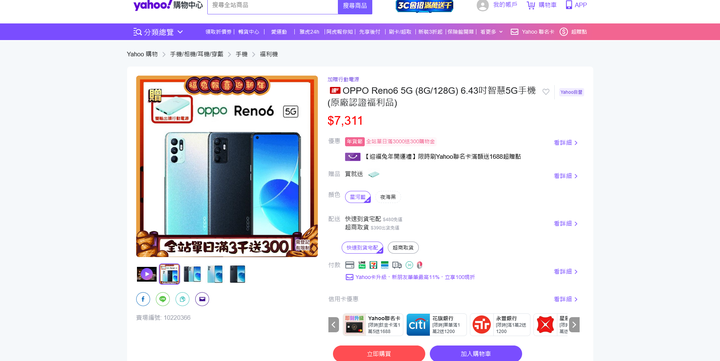Click the delivery truck payment icon
The height and width of the screenshot is (361, 720).
[x=397, y=265]
